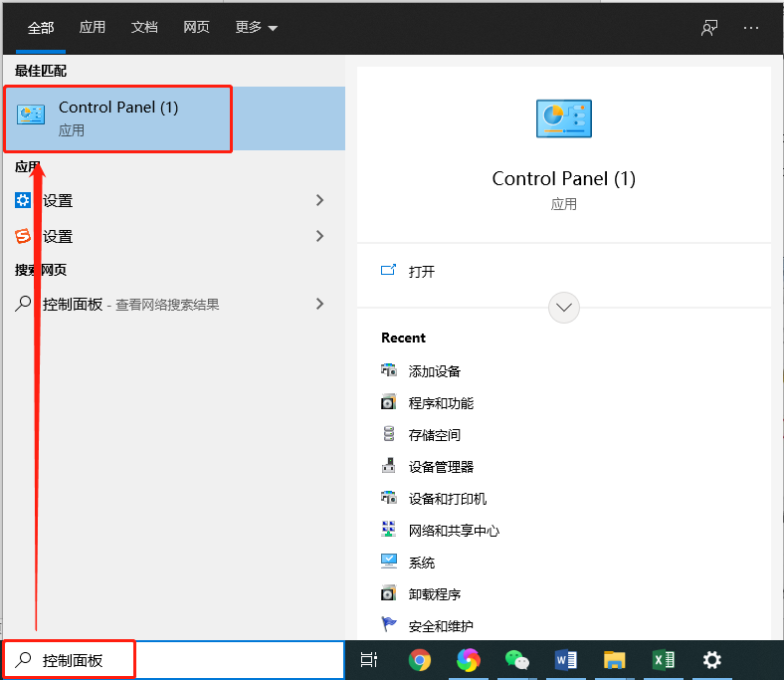Screen dimensions: 784x680
Task: Switch to the 网页 filter tab
Action: tap(196, 27)
